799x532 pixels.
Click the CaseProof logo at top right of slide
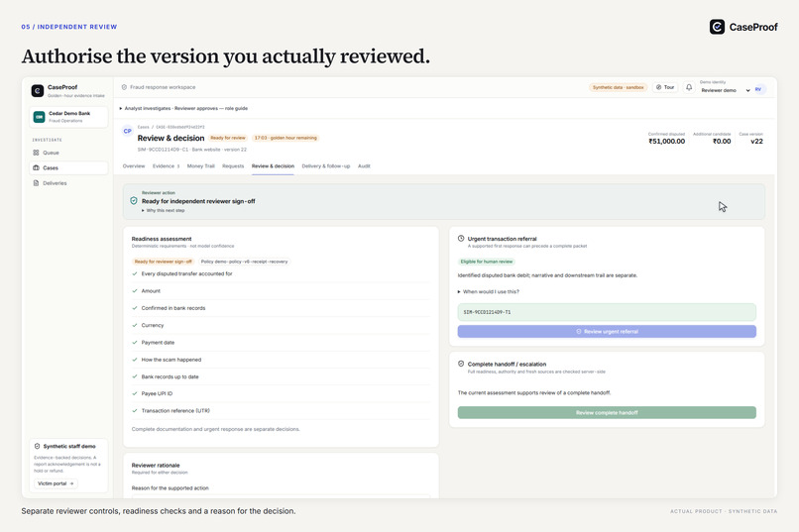coord(743,27)
